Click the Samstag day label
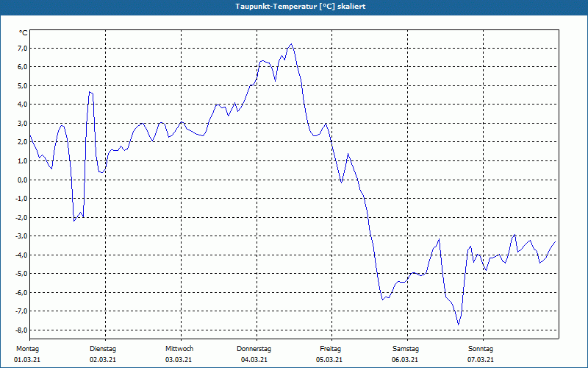Image resolution: width=588 pixels, height=368 pixels. coord(406,349)
